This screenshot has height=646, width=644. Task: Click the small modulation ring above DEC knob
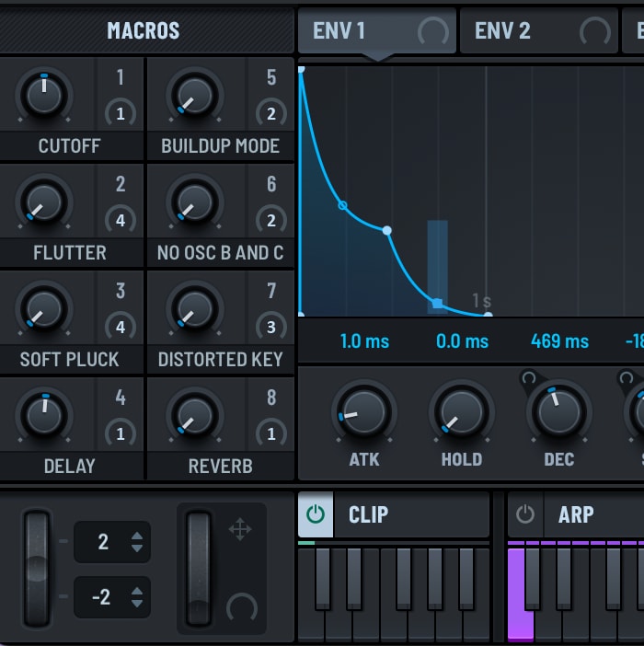coord(529,377)
